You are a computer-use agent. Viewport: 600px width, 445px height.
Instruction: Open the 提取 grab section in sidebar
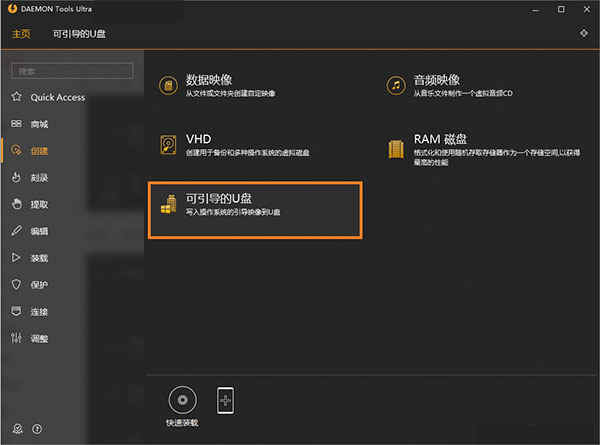point(29,204)
